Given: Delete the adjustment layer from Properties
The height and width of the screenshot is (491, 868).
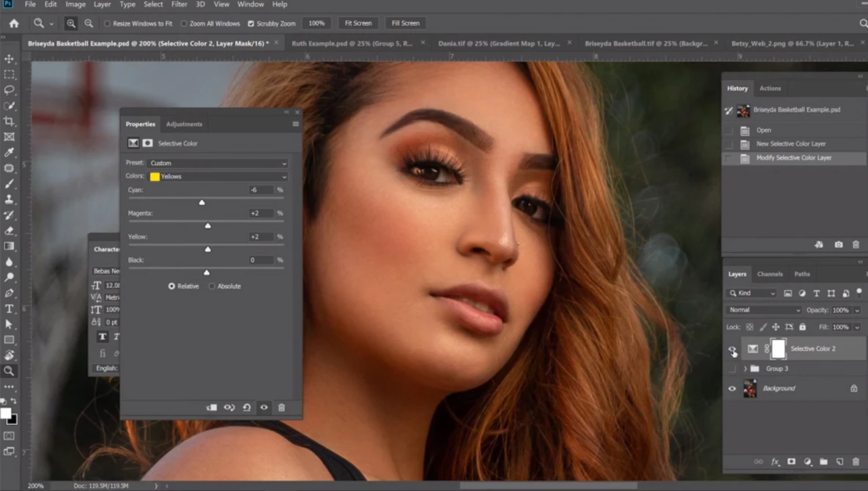Looking at the screenshot, I should pos(281,407).
